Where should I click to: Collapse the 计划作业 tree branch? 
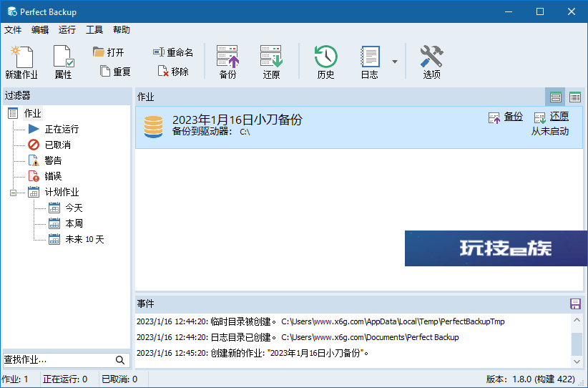(x=13, y=193)
